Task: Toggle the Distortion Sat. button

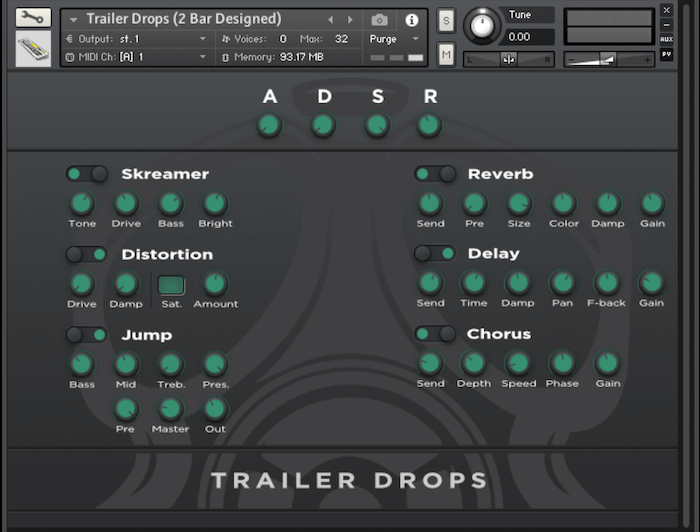Action: point(171,285)
